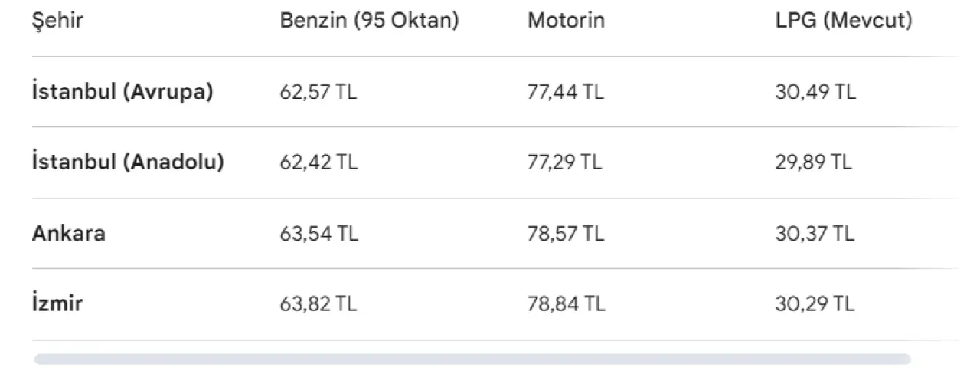Select the İstanbul (Anadolu) row label
980x374 pixels.
pos(128,162)
